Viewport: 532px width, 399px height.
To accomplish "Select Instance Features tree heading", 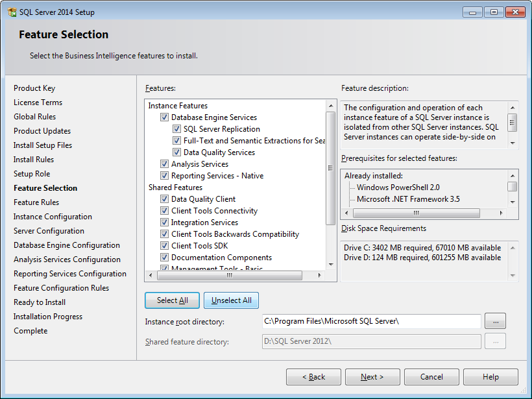I will (x=178, y=106).
